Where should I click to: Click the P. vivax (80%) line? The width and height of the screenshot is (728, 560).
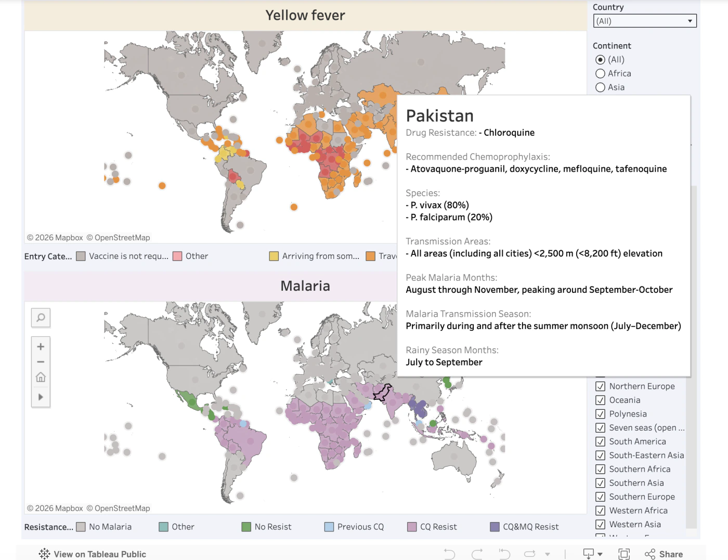click(437, 205)
